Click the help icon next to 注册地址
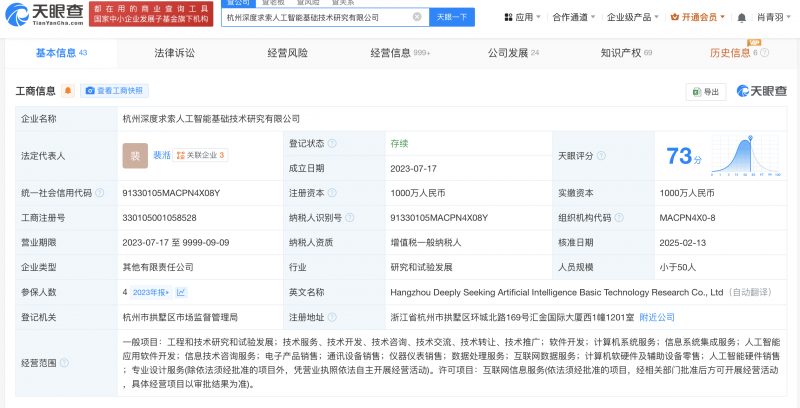Image resolution: width=800 pixels, height=408 pixels. (332, 317)
